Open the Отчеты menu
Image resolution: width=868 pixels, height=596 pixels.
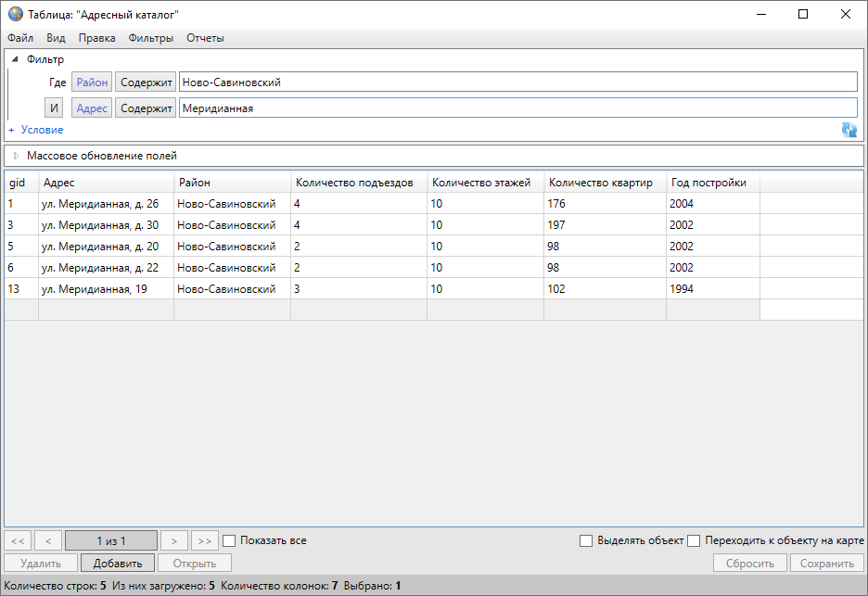205,38
